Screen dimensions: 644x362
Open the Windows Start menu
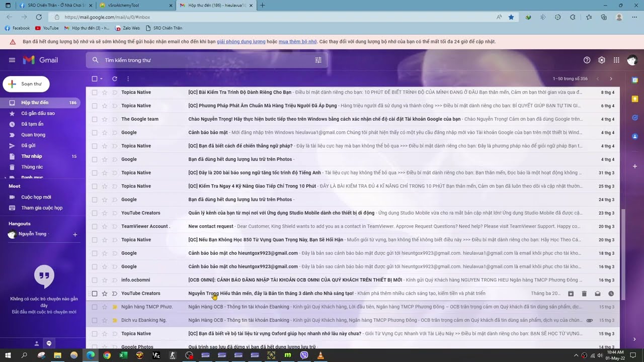coord(9,355)
